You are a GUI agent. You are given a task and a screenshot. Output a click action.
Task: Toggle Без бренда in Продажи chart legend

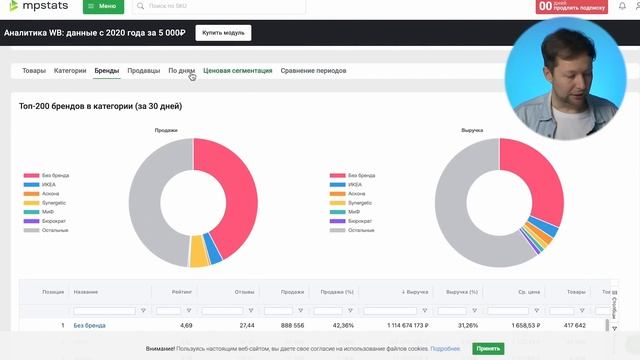(46, 176)
